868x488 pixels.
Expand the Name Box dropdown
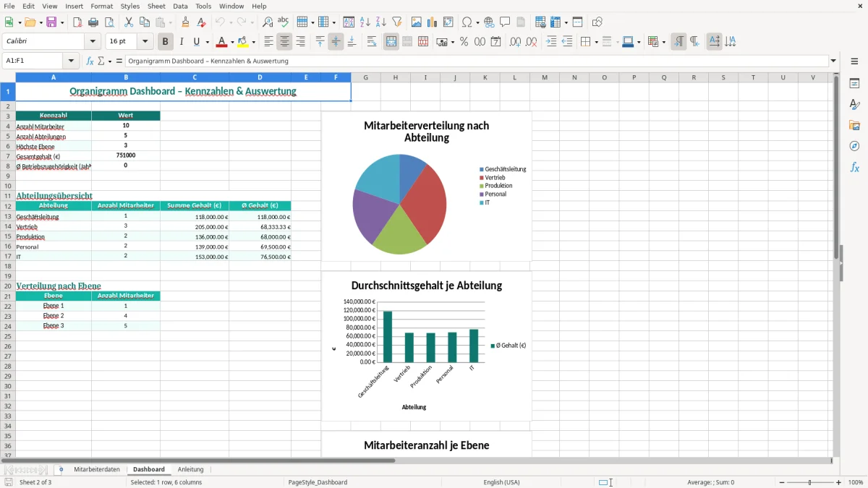click(x=71, y=61)
